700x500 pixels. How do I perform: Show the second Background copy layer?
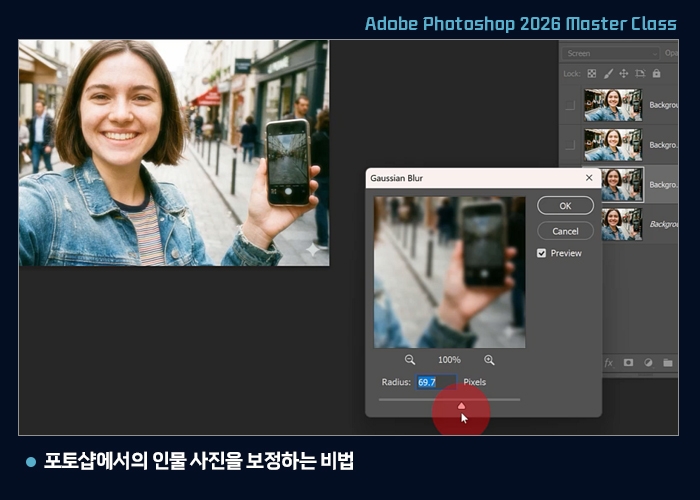[x=570, y=145]
